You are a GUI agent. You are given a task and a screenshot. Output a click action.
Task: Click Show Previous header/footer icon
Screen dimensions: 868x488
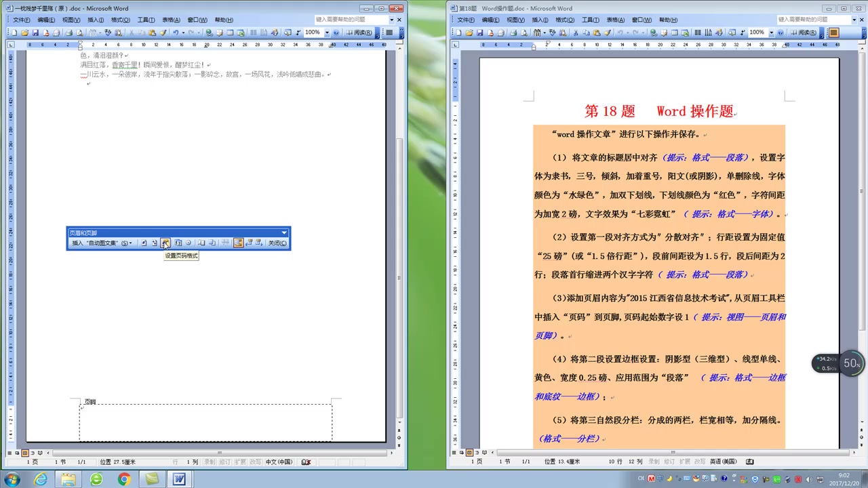coord(249,243)
